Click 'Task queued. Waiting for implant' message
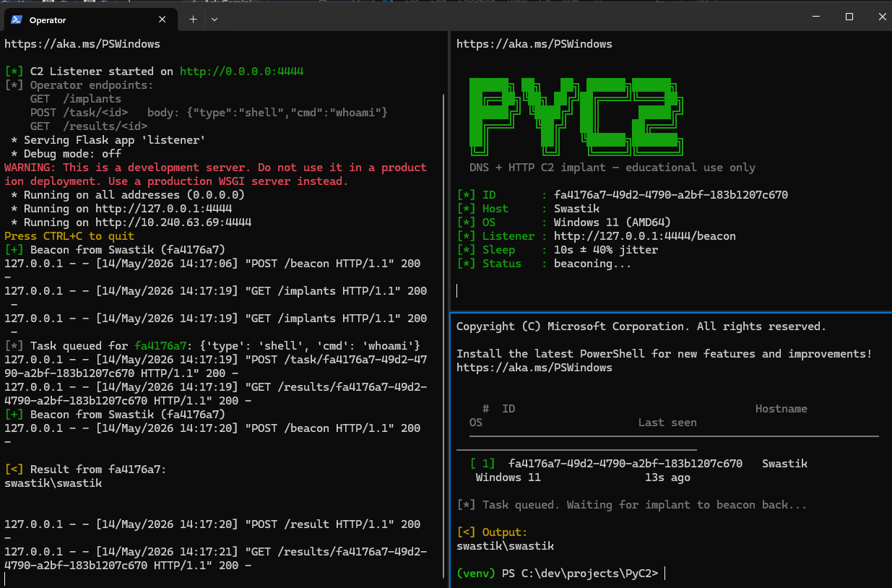The width and height of the screenshot is (892, 588). coord(632,505)
